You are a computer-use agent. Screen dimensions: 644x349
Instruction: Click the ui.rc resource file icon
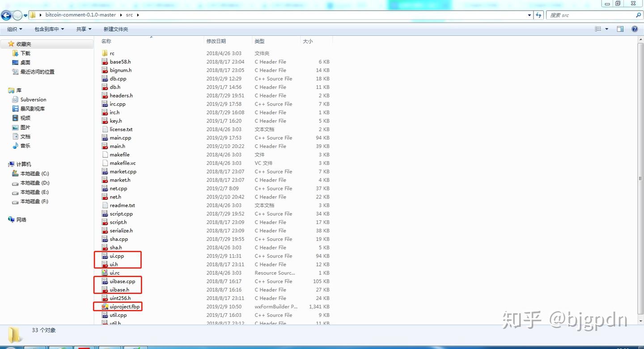pyautogui.click(x=105, y=273)
